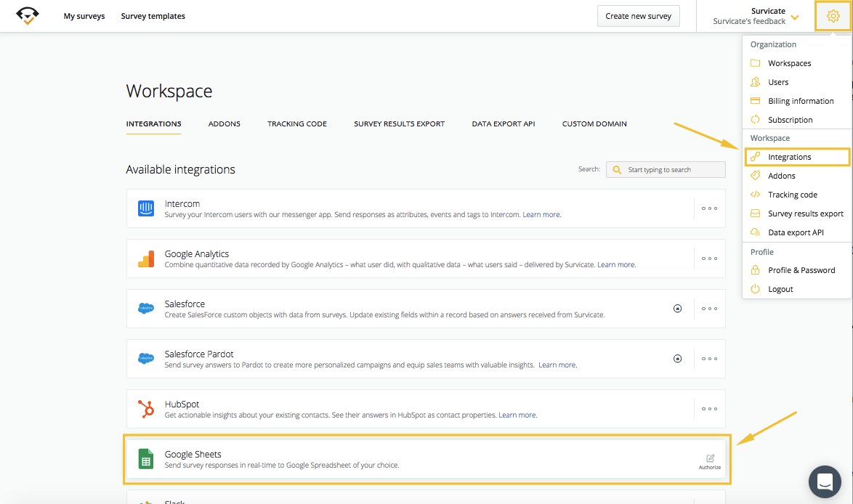Click the Intercom integration logo
This screenshot has width=853, height=504.
(x=146, y=208)
